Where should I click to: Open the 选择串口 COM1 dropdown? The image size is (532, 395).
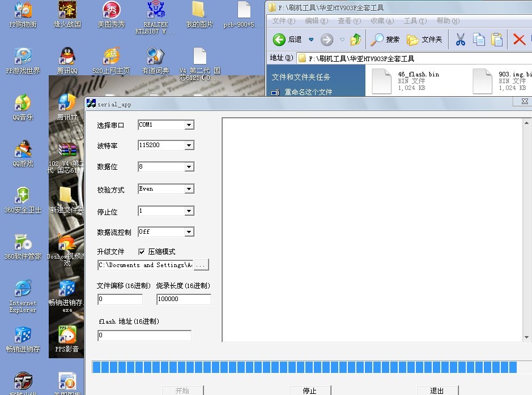coord(190,124)
